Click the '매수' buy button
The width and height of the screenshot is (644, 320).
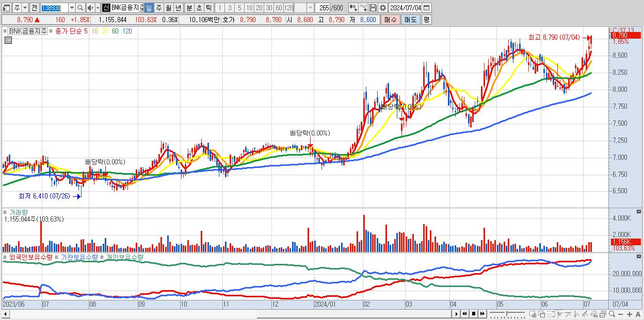pyautogui.click(x=390, y=20)
